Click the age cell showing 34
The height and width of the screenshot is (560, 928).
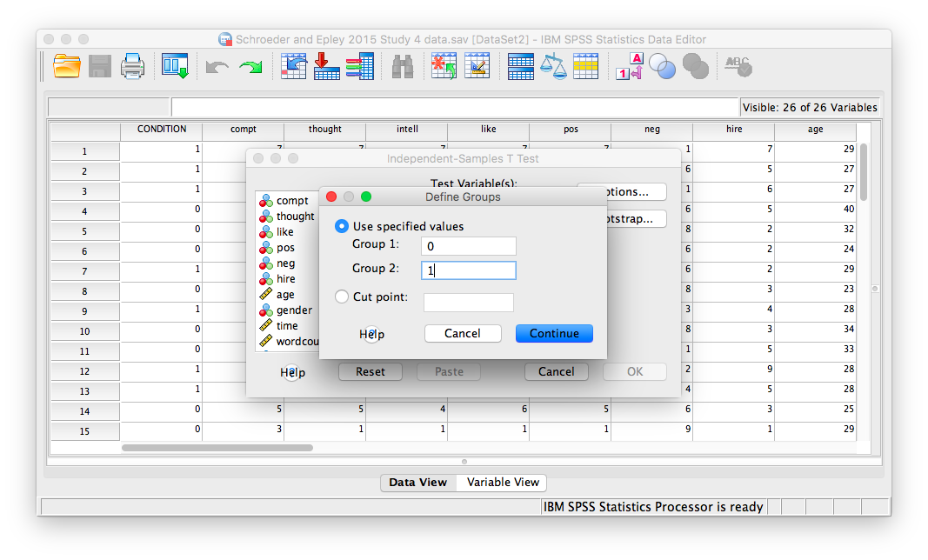click(815, 330)
